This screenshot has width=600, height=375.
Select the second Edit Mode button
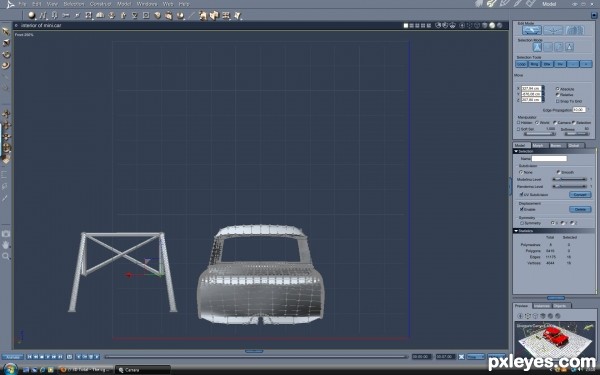[553, 30]
